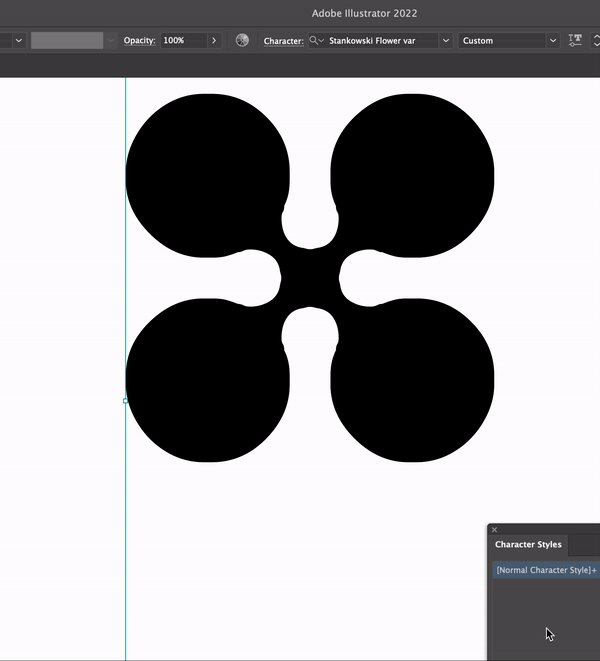Open the Recolor Artwork color wheel icon
The width and height of the screenshot is (600, 661).
tap(242, 40)
